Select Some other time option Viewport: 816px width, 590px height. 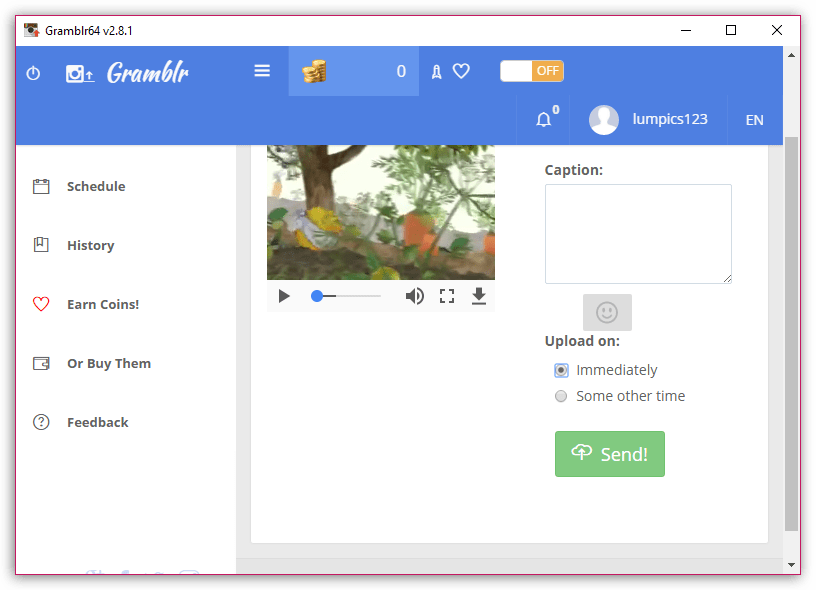(x=561, y=396)
